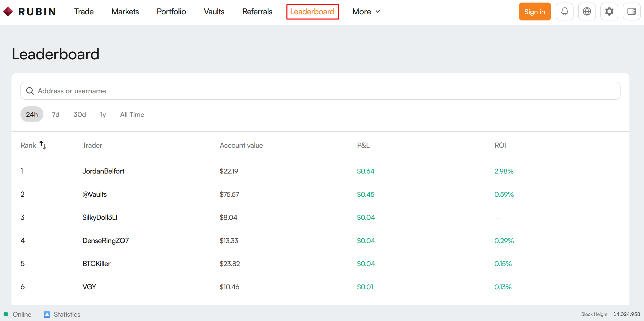
Task: Click the Sign in button
Action: [x=535, y=12]
